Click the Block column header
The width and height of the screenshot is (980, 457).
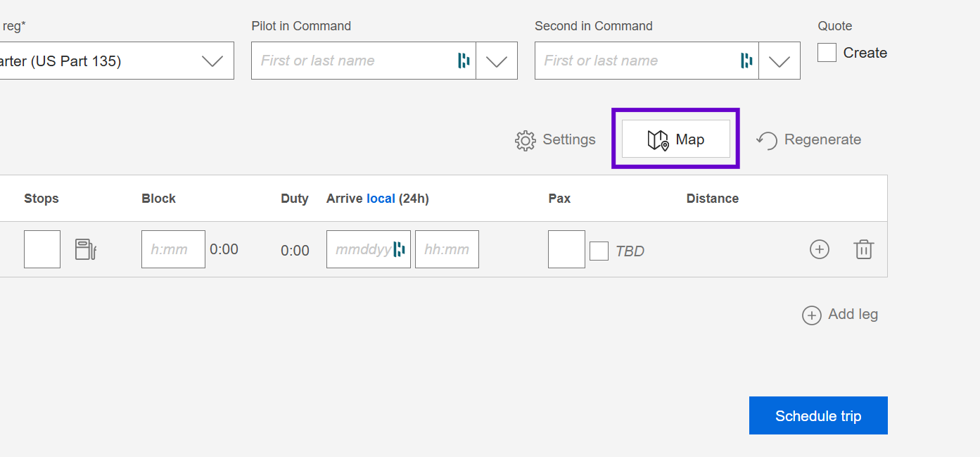[x=159, y=199]
